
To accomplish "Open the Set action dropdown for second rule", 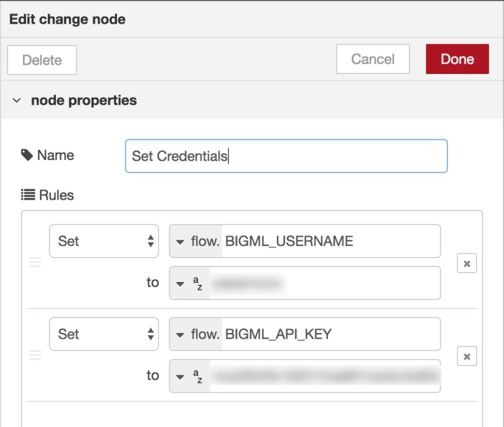I will [x=103, y=334].
